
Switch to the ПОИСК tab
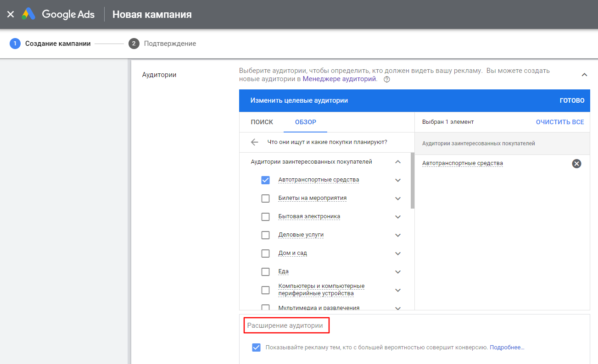pos(263,122)
